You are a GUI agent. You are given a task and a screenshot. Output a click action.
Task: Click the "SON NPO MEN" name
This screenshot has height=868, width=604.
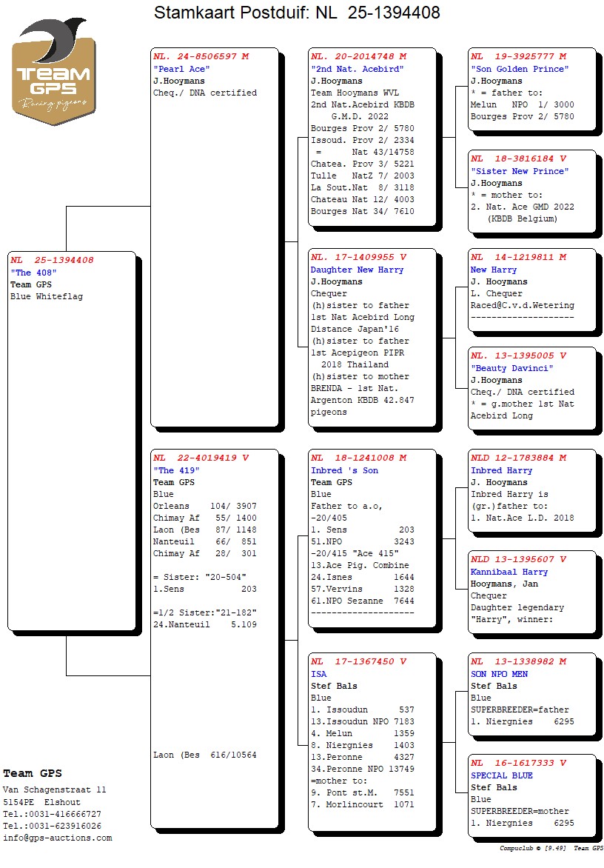pyautogui.click(x=500, y=674)
